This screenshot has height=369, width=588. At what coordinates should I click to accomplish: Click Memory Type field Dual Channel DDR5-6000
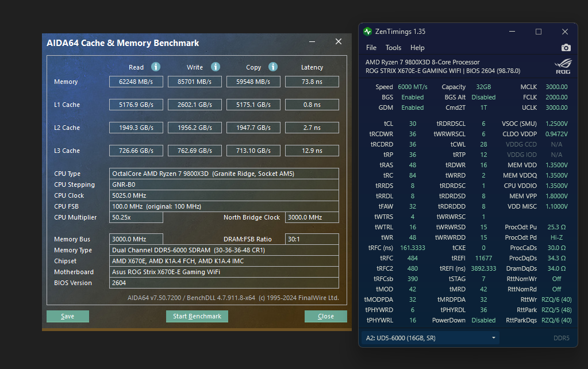pos(224,250)
